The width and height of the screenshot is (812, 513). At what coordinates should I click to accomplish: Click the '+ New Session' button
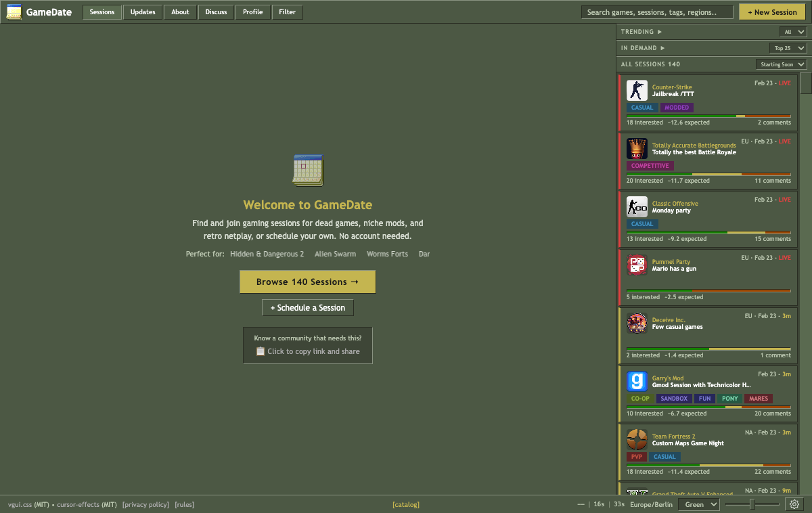tap(772, 12)
